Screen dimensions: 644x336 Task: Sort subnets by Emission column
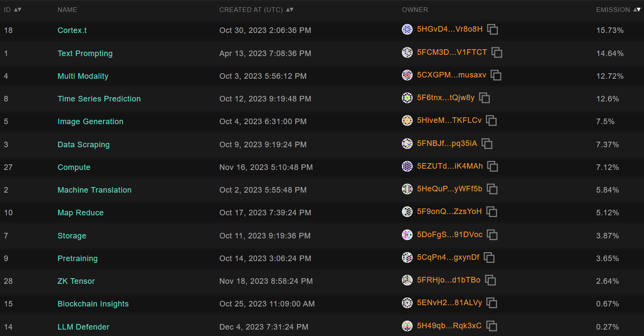[638, 9]
